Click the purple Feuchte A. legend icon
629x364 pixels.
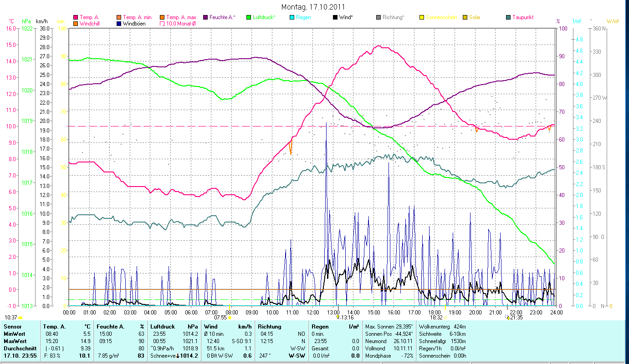[205, 17]
